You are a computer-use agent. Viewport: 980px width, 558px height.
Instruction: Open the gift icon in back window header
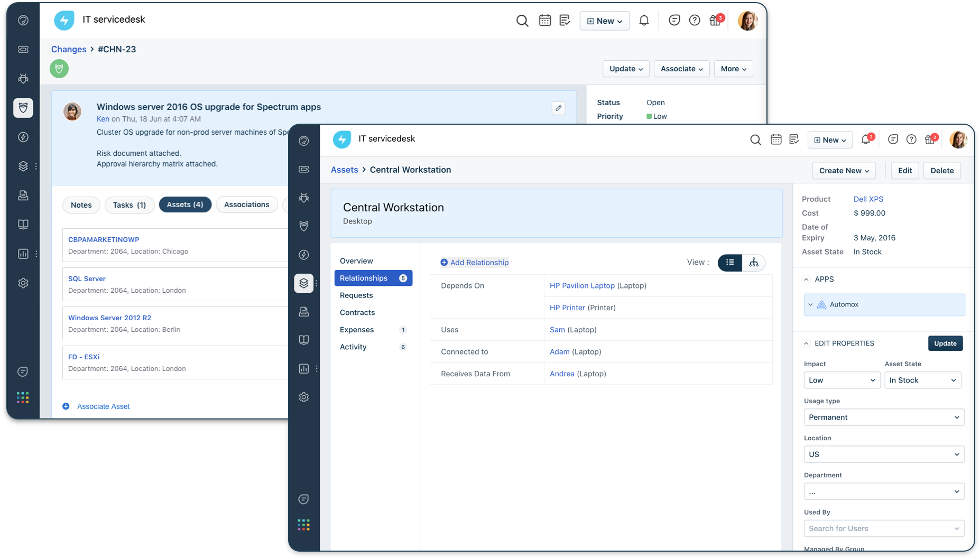click(x=715, y=21)
